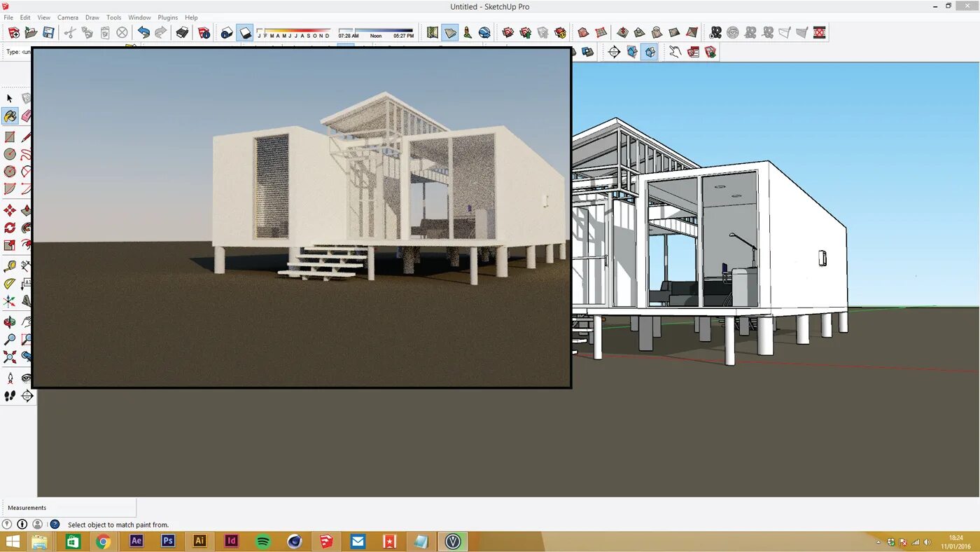Click the Sandbox Drape tool
Image resolution: width=980 pixels, height=552 pixels.
coord(657,32)
